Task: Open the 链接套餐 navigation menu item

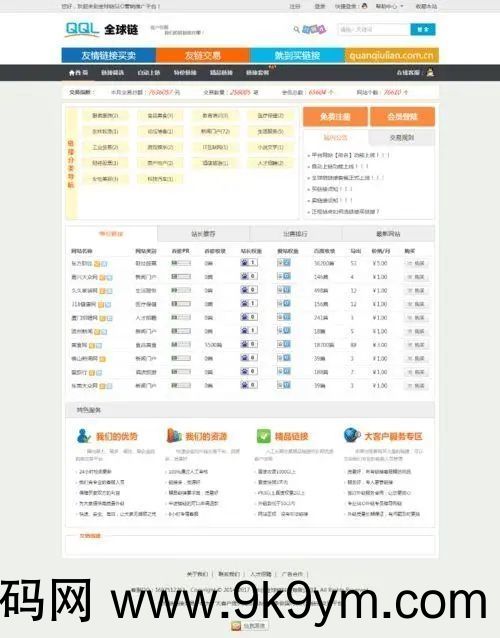Action: (x=258, y=73)
